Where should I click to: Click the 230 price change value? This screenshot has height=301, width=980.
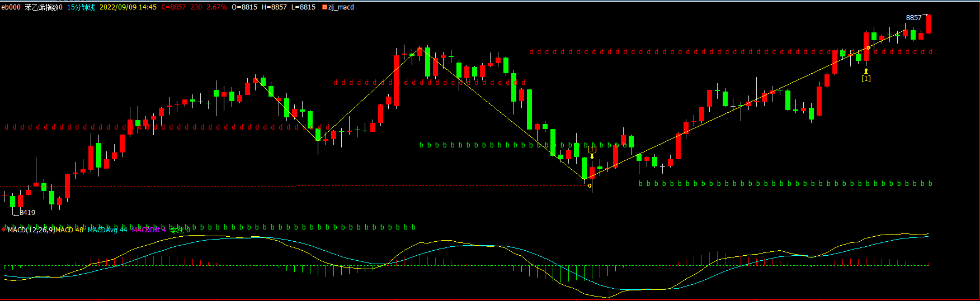click(x=196, y=7)
